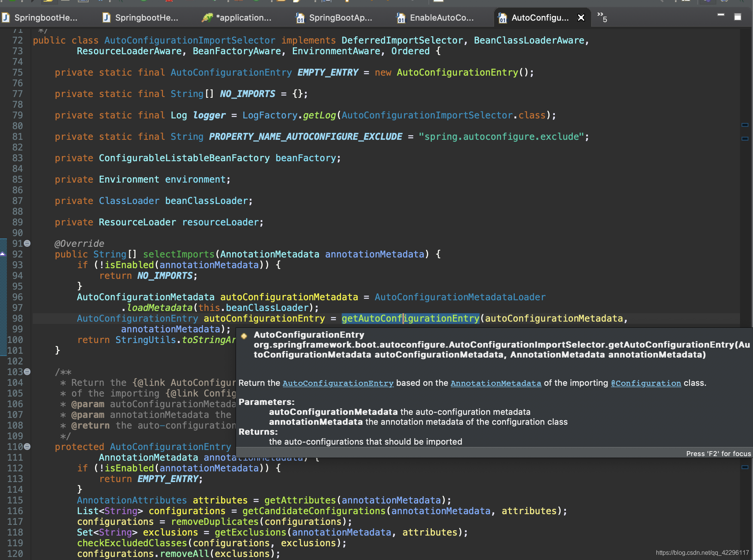The image size is (753, 560).
Task: Show hidden editors list (»5)
Action: point(602,17)
